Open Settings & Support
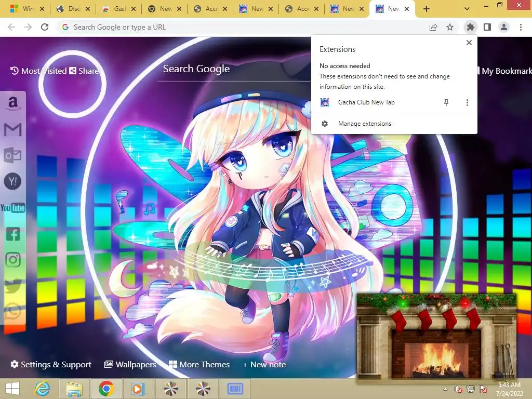Screen dimensions: 532x399 point(51,364)
